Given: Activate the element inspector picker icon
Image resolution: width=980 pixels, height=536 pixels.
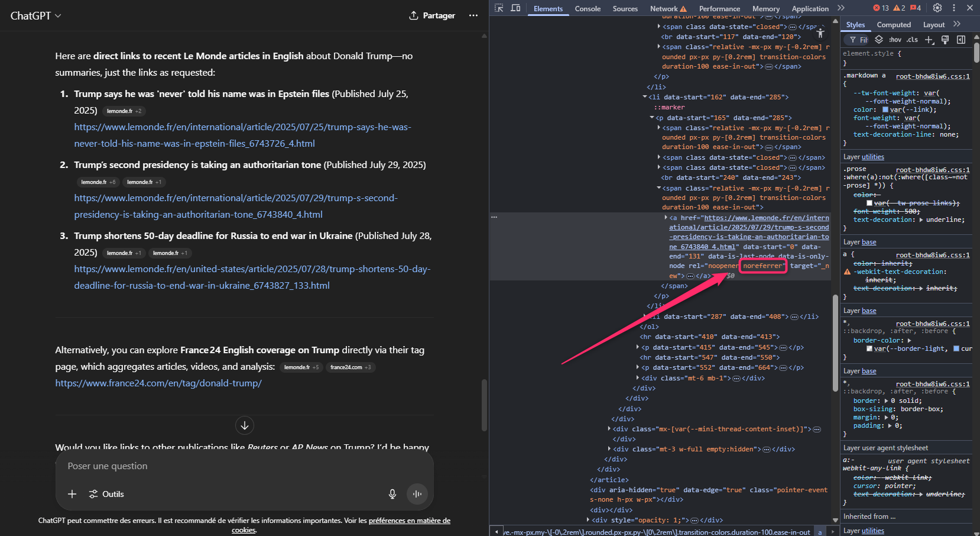Looking at the screenshot, I should coord(499,8).
